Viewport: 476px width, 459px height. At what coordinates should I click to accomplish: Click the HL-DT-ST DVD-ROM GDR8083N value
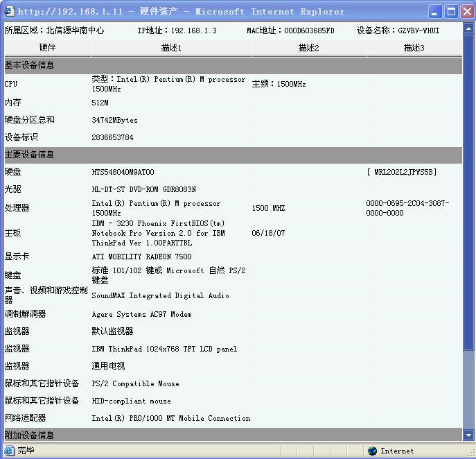144,189
